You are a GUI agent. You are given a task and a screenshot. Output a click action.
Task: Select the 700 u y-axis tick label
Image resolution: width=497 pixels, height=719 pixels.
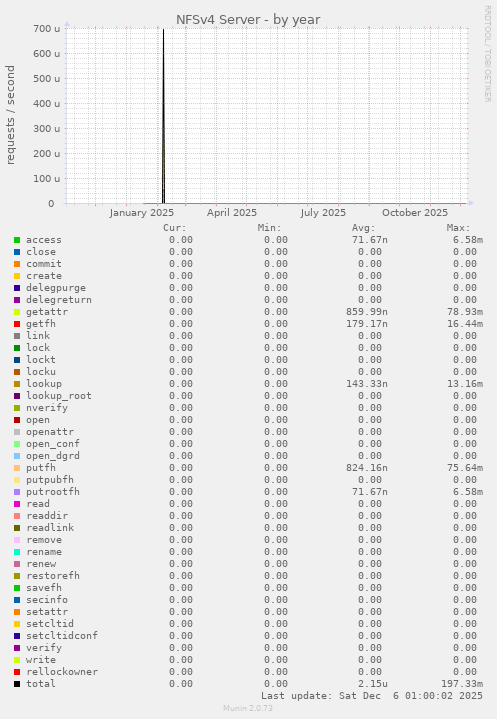[x=46, y=28]
